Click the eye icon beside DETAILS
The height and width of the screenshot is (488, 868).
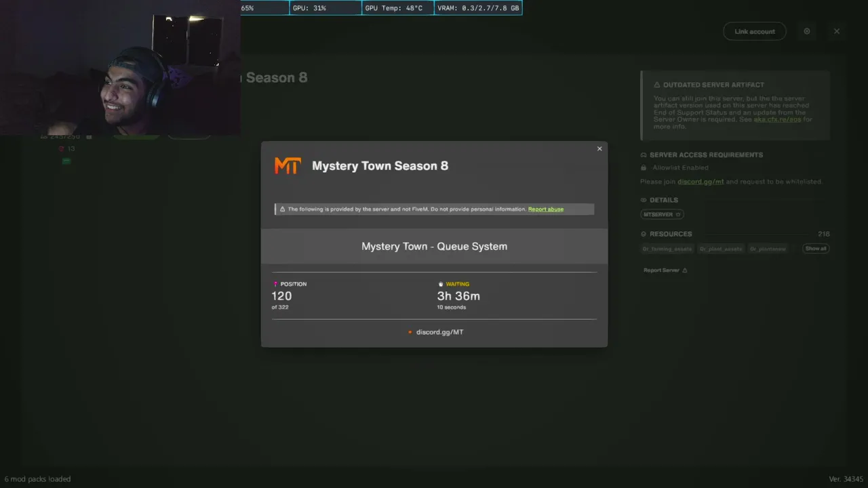click(644, 200)
